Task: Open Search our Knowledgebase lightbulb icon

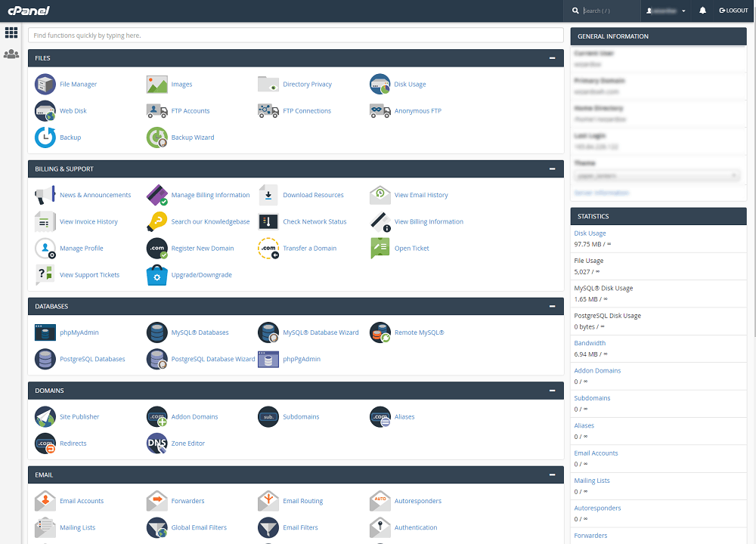Action: (x=156, y=221)
